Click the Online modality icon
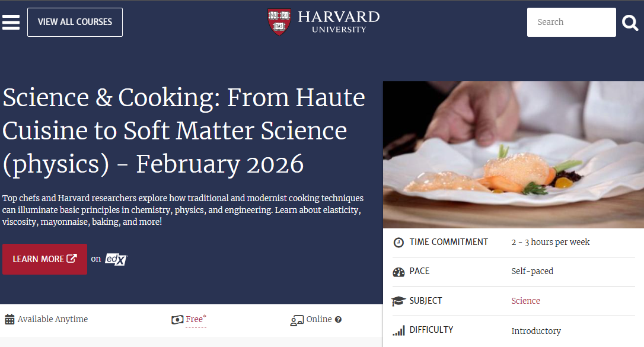Viewport: 644px width, 347px height. click(x=297, y=320)
